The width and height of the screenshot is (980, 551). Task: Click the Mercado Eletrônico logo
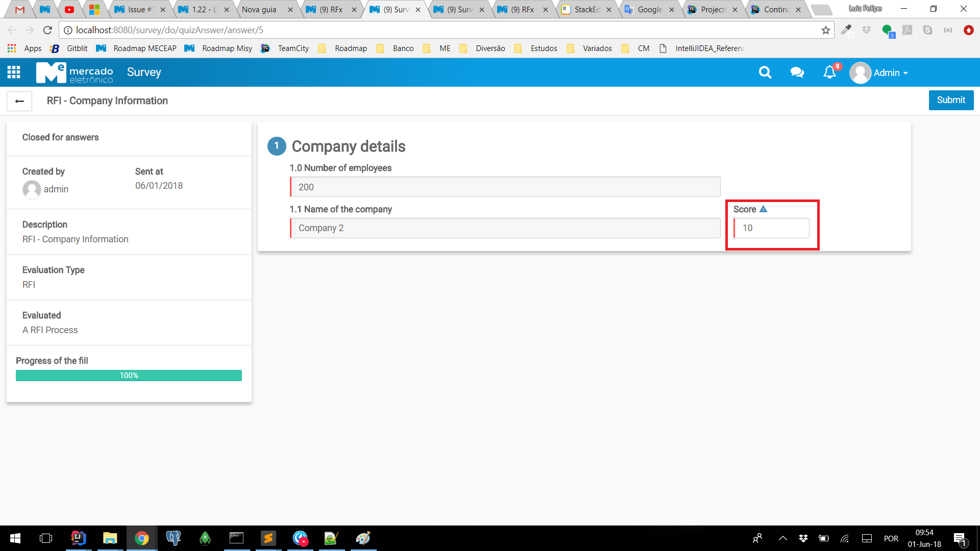pos(75,72)
